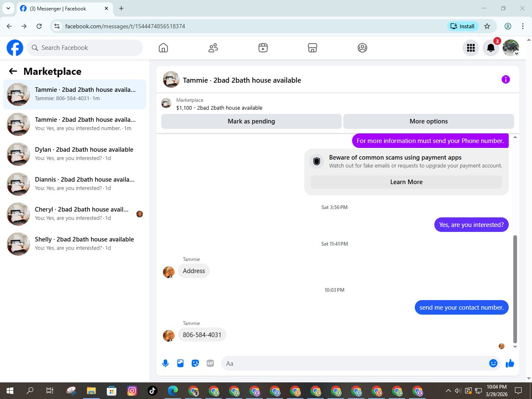Screen dimensions: 532x399
Task: Open File Explorer from the taskbar
Action: pos(91,391)
